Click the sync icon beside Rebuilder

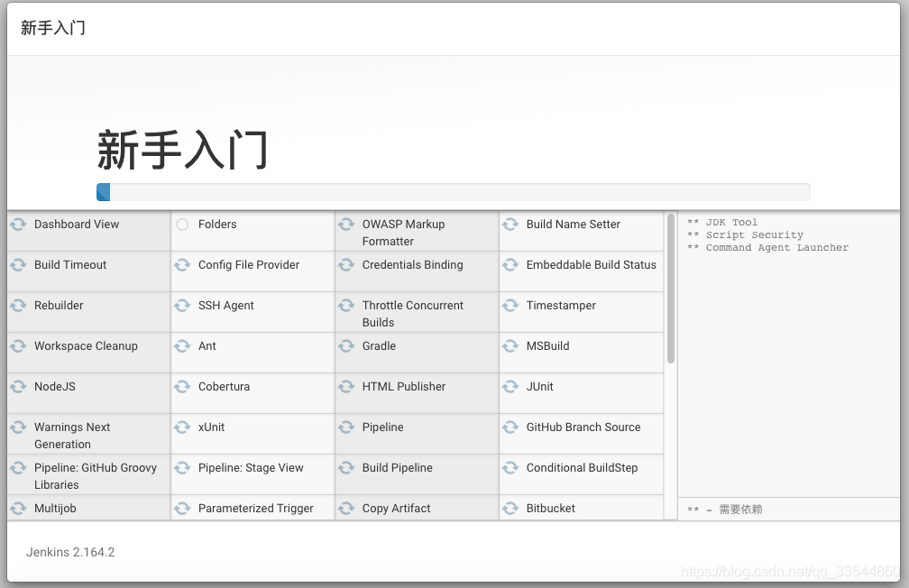click(18, 306)
